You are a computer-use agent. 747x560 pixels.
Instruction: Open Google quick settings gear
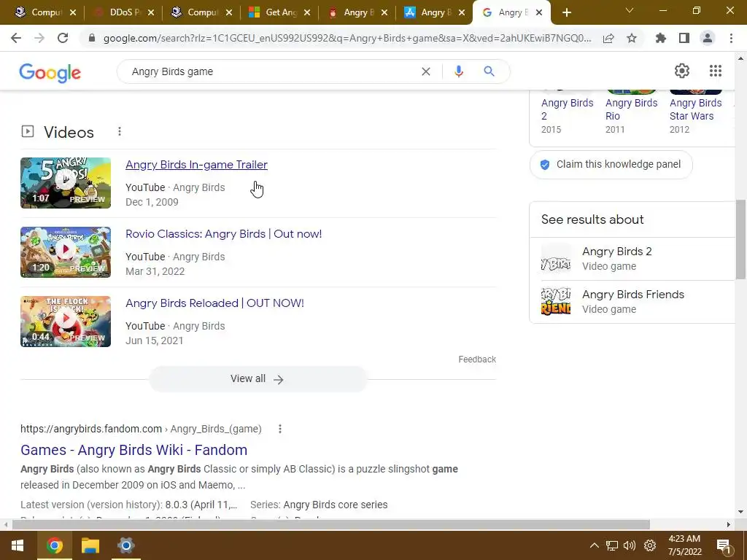[682, 71]
